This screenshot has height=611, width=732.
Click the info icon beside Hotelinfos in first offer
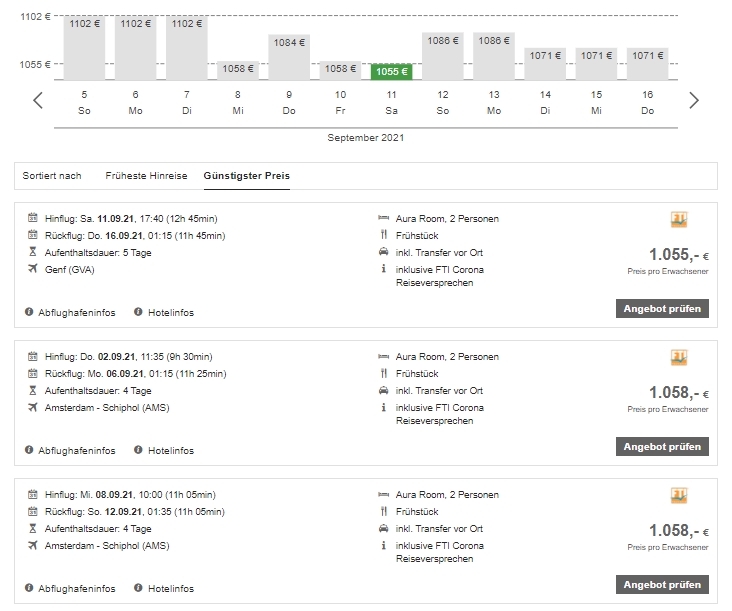pyautogui.click(x=138, y=313)
